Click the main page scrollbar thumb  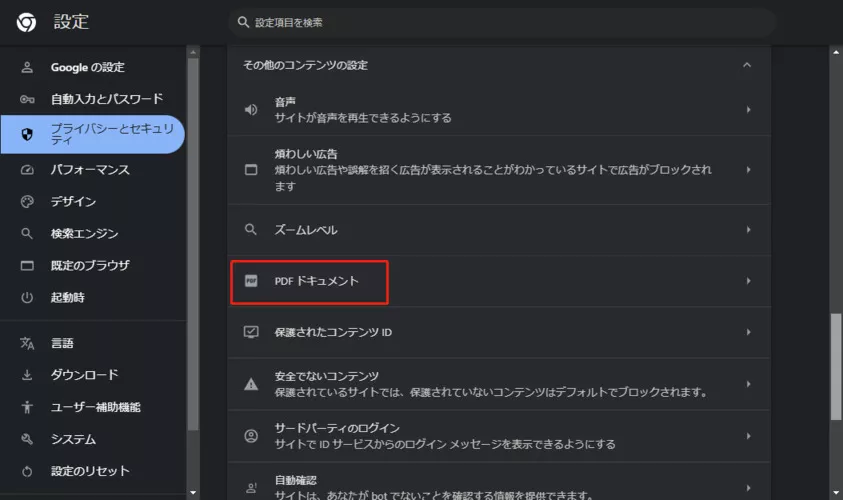click(836, 367)
